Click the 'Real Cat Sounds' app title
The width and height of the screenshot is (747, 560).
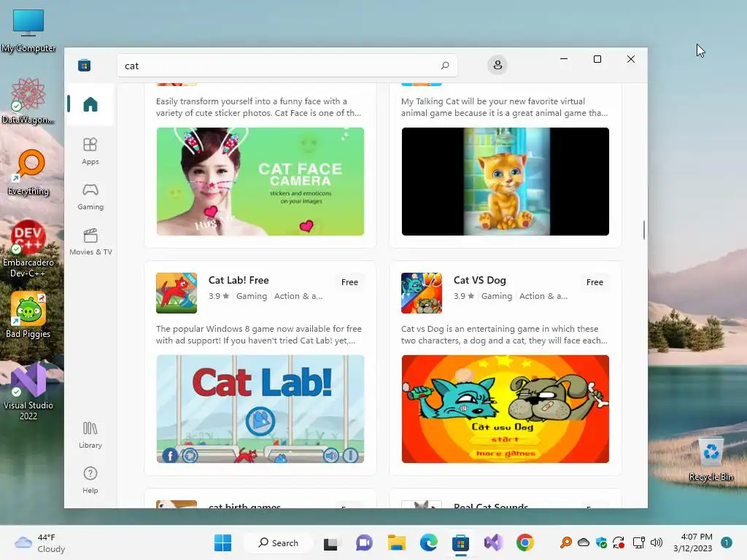point(491,506)
